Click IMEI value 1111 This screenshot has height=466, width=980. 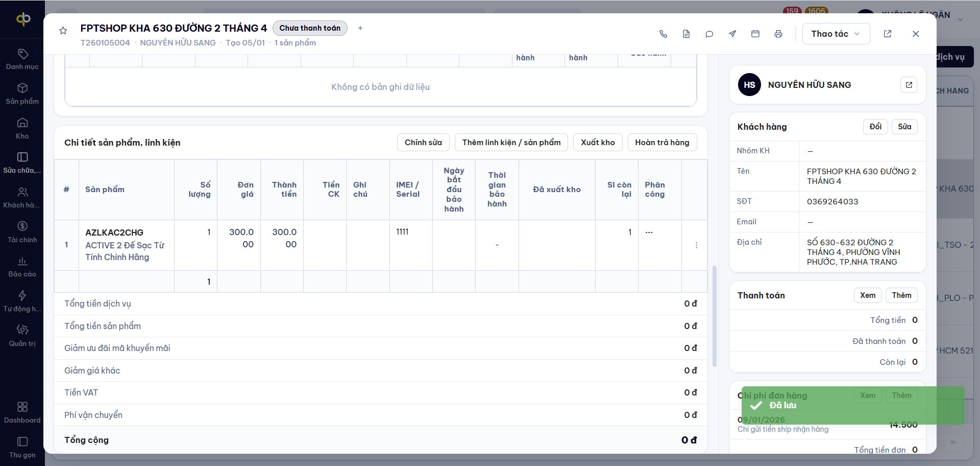(402, 232)
